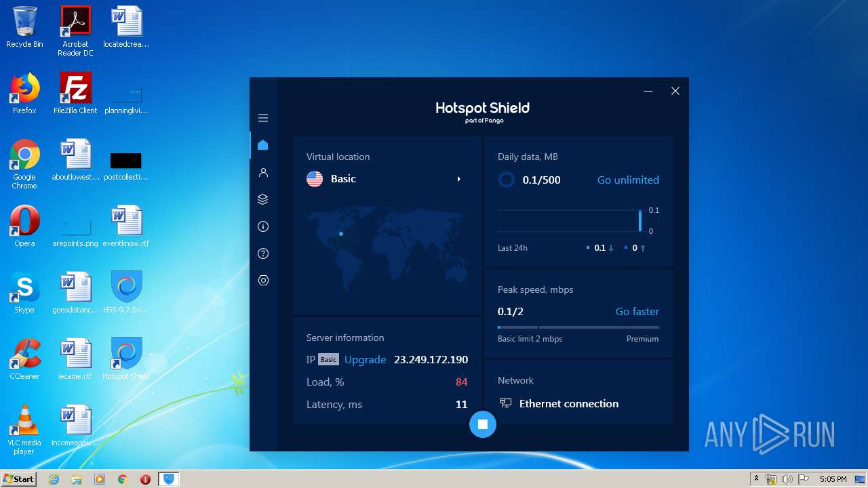Select the iecame.rtf desktop file
The height and width of the screenshot is (488, 868).
pyautogui.click(x=75, y=359)
